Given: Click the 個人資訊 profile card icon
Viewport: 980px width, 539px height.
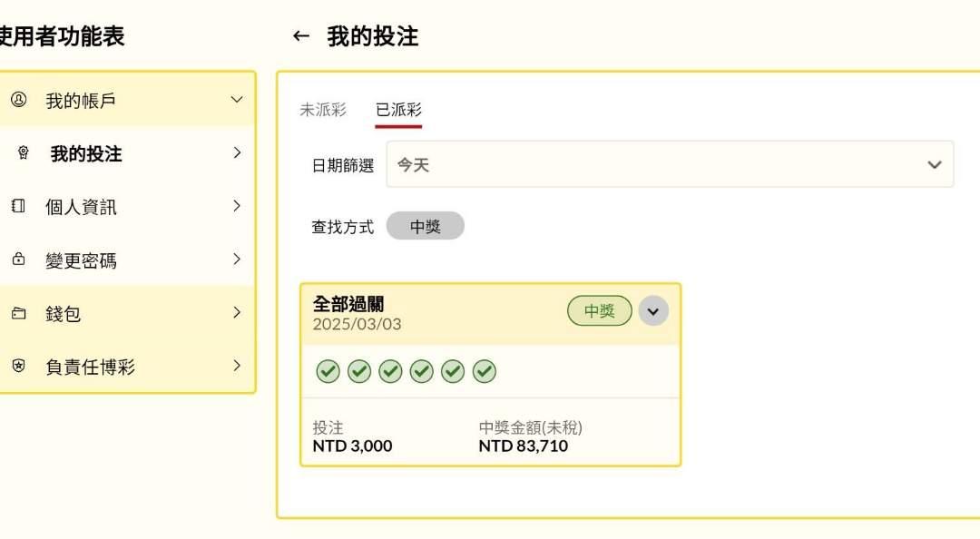Looking at the screenshot, I should [18, 206].
